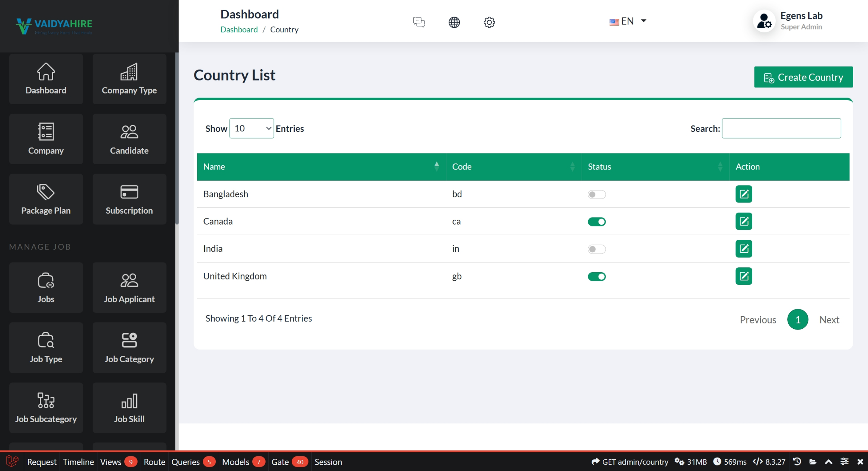
Task: Click edit icon for United Kingdom row
Action: [743, 276]
